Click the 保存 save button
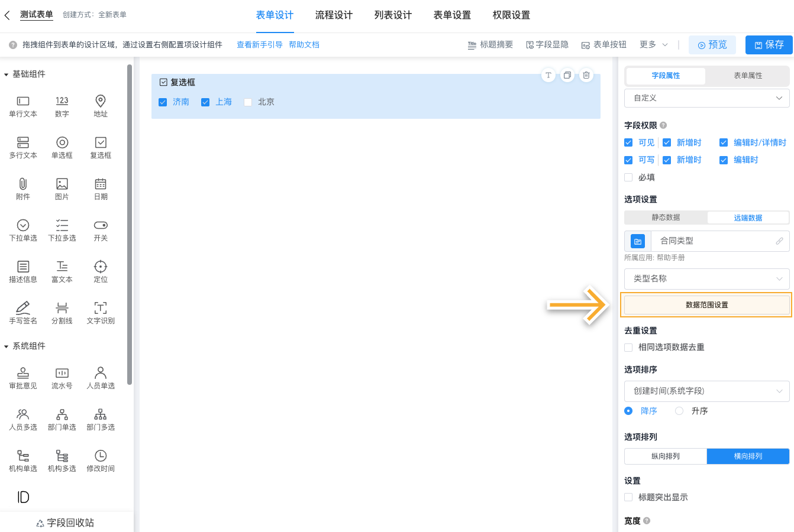Screen dimensions: 794x532 [769, 44]
